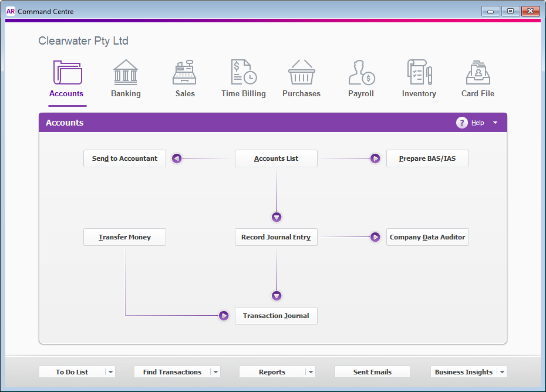The height and width of the screenshot is (392, 546).
Task: Open the Sent Emails button
Action: click(372, 372)
